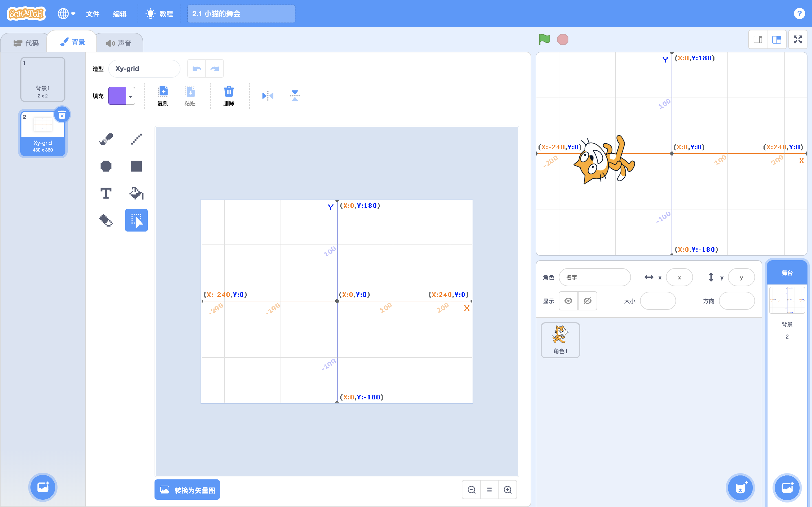Click the trash Delete icon

coord(229,96)
